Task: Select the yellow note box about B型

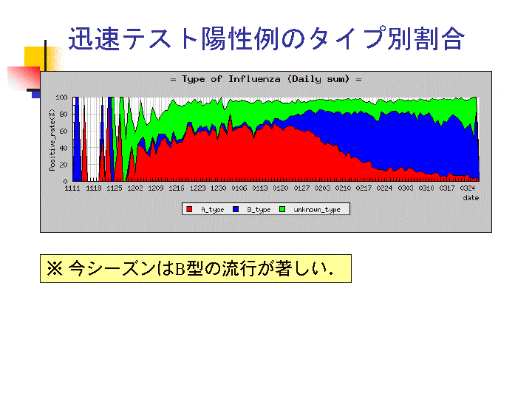Action: (x=195, y=269)
